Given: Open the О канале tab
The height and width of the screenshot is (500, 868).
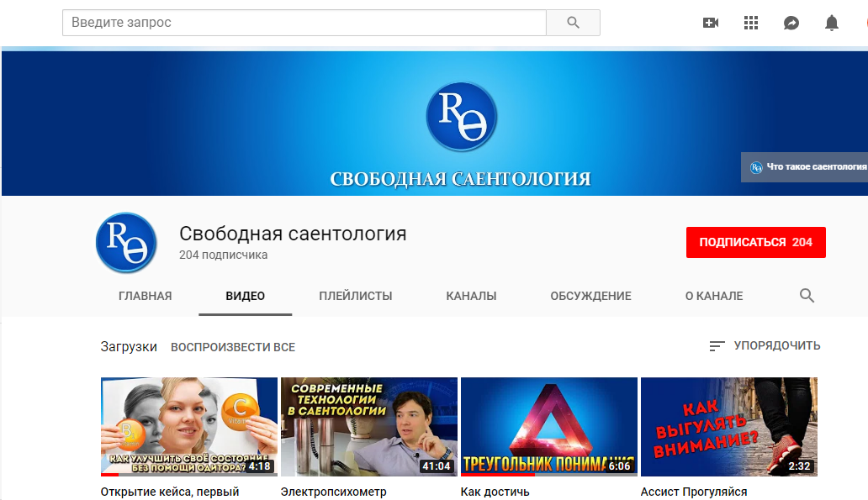Looking at the screenshot, I should 714,296.
